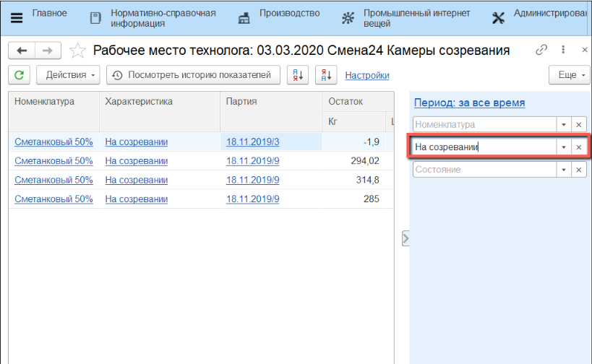Copy link using the chain icon
This screenshot has width=592, height=364.
541,51
